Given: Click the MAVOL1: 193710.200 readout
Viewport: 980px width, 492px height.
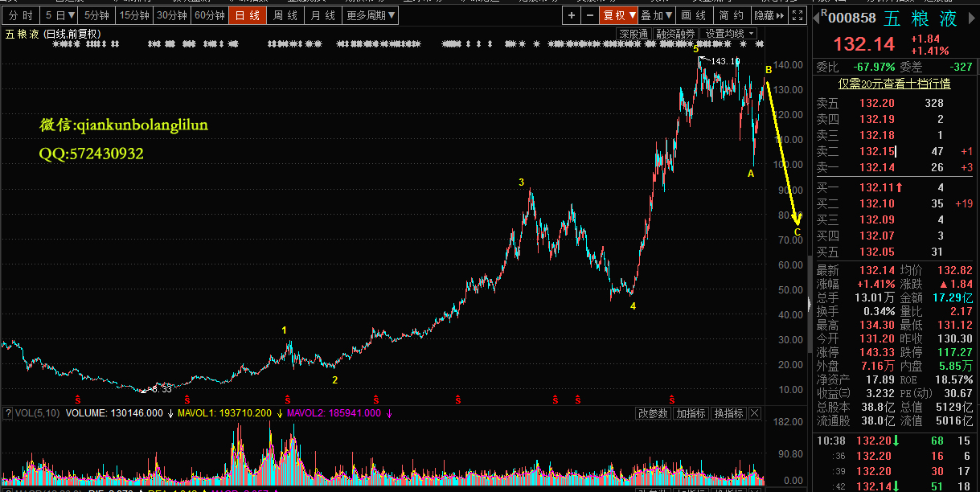Looking at the screenshot, I should tap(223, 413).
